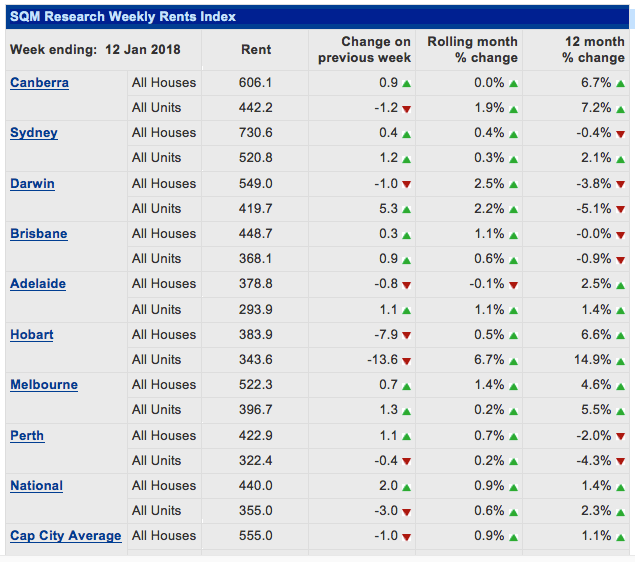Click the red down arrow beside Hobart units -13.6
The width and height of the screenshot is (635, 562).
[x=407, y=361]
